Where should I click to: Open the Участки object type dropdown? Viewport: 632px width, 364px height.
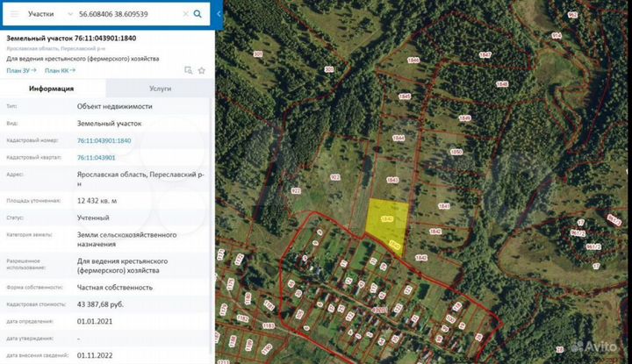51,15
